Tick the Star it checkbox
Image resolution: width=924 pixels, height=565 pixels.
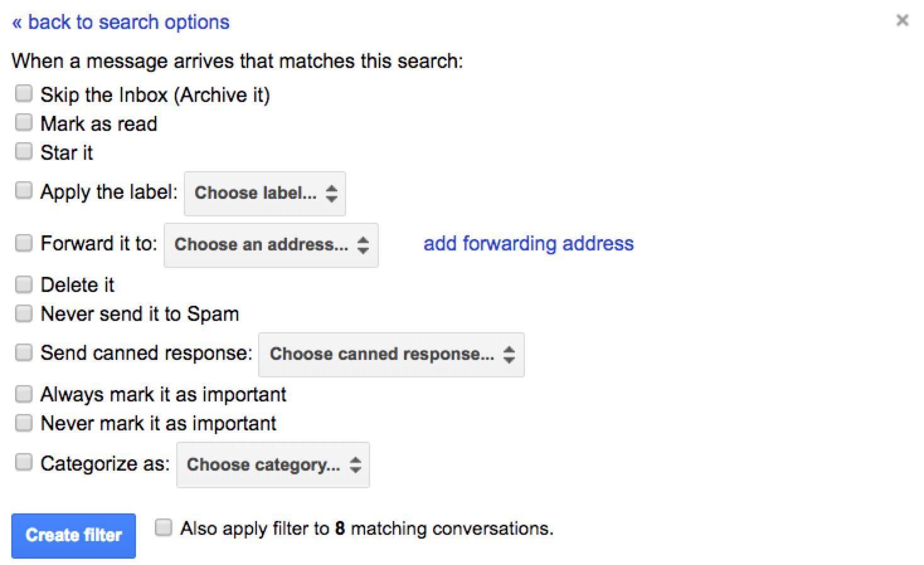click(x=24, y=151)
